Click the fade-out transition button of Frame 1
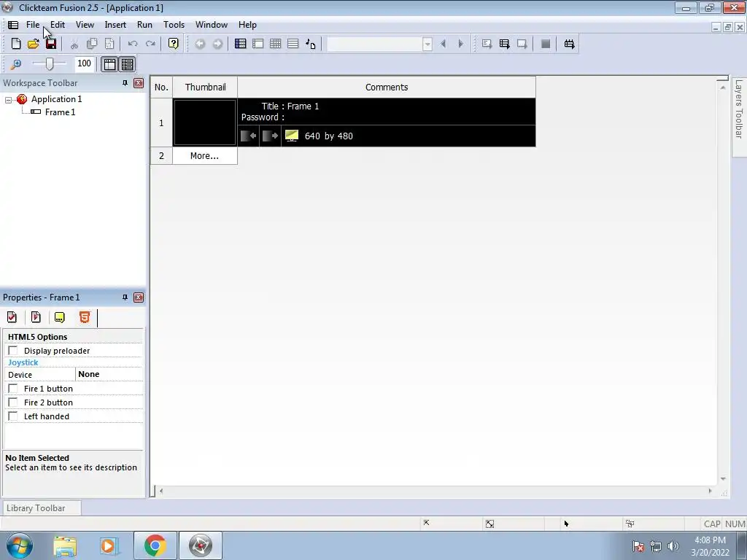The image size is (747, 560). coord(270,136)
